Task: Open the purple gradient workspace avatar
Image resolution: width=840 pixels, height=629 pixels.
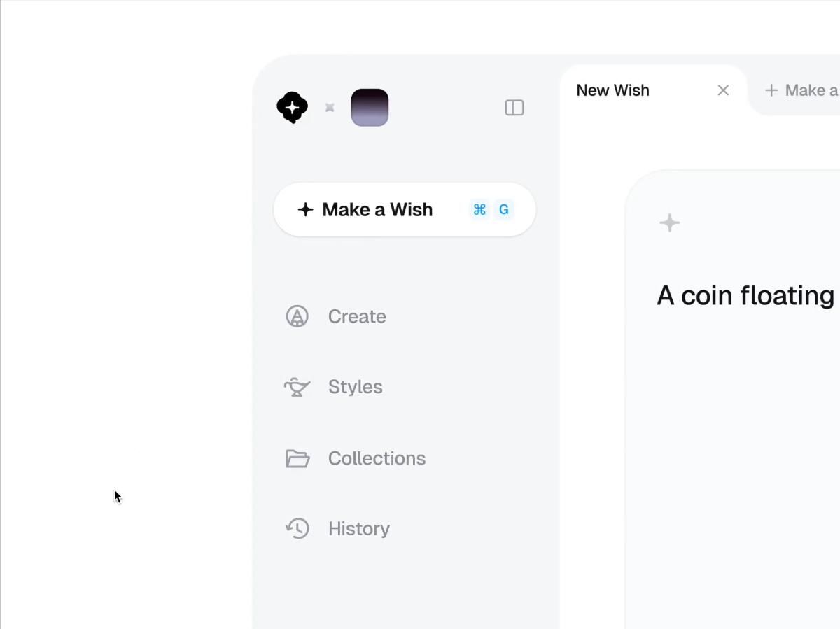Action: (370, 108)
